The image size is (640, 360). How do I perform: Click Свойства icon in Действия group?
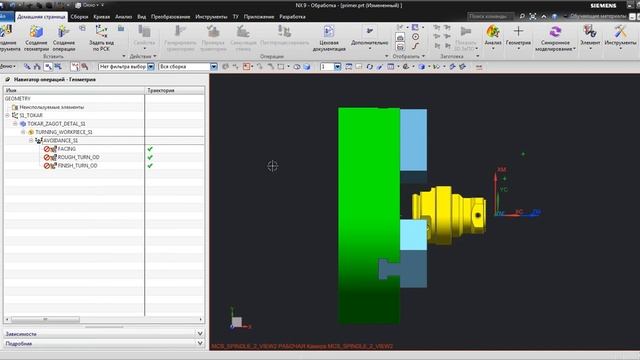(144, 32)
